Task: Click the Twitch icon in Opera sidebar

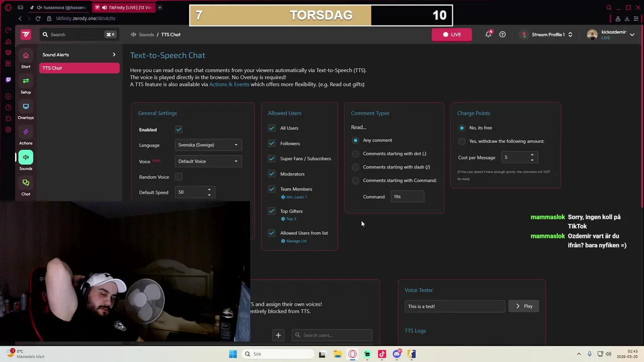Action: tap(8, 80)
